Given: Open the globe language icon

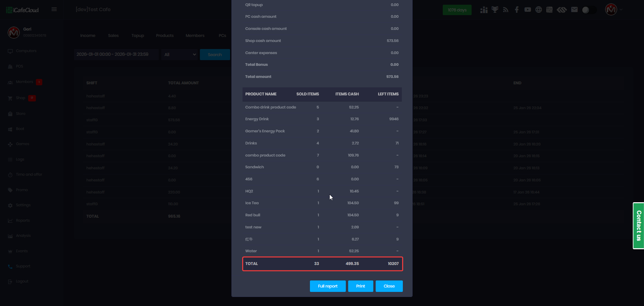Looking at the screenshot, I should [538, 10].
